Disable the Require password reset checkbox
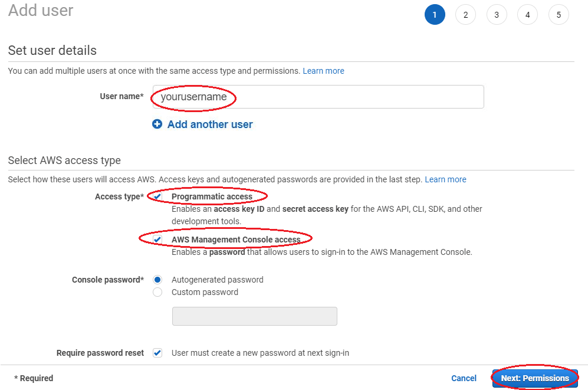The image size is (588, 390). pos(157,353)
